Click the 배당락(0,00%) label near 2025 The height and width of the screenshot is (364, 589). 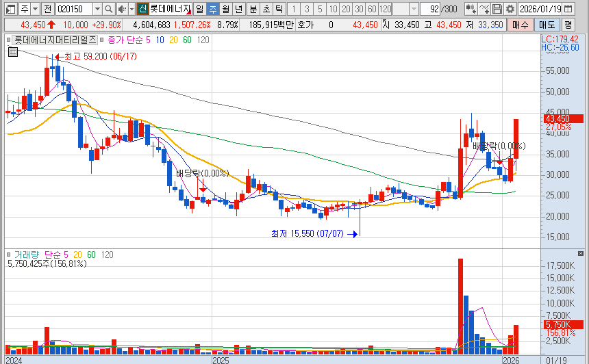click(203, 173)
